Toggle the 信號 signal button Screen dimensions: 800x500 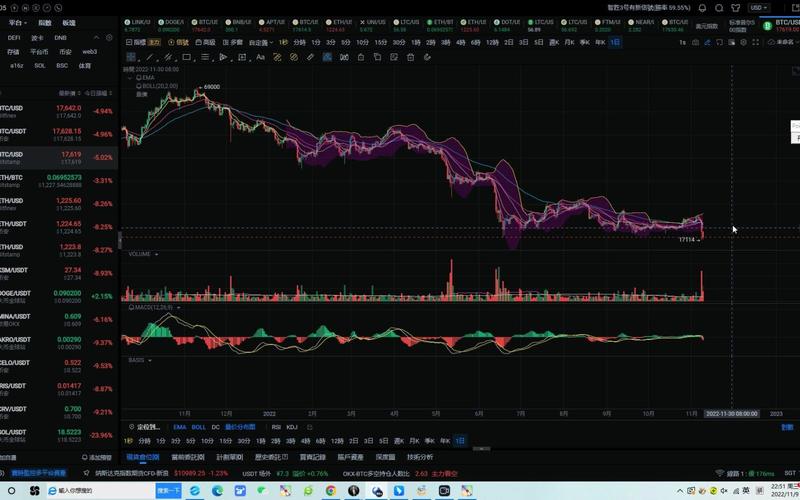[x=179, y=42]
